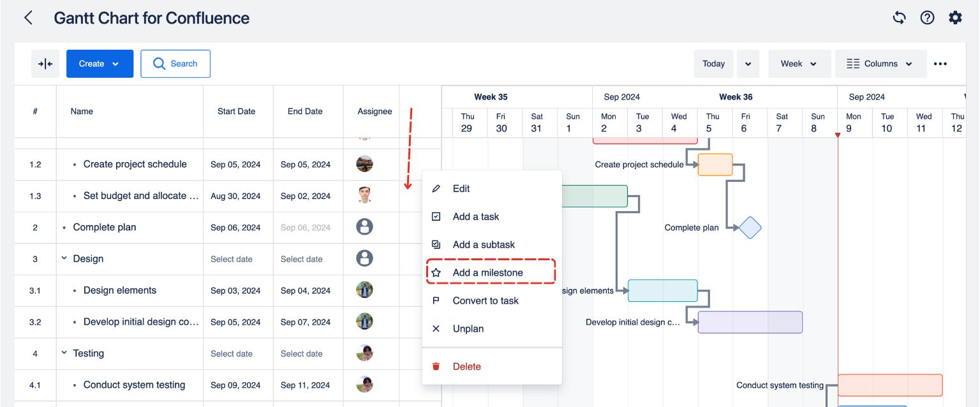Select Add a milestone menu item
The height and width of the screenshot is (407, 980).
pos(487,272)
